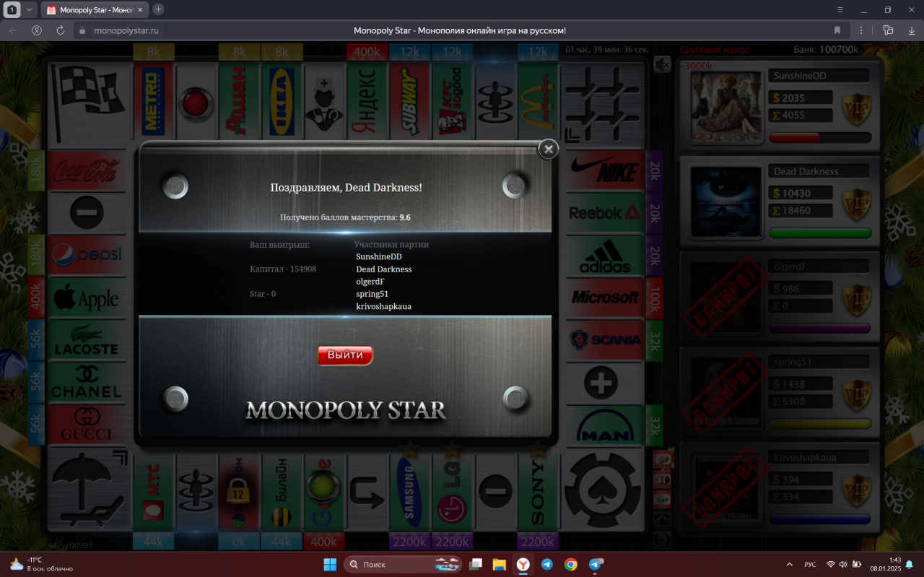Screen dimensions: 924x577
Task: Click the МТС board cell
Action: pos(153,493)
